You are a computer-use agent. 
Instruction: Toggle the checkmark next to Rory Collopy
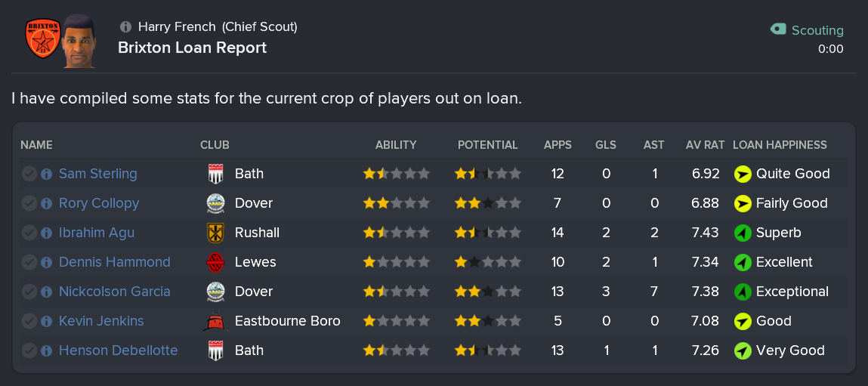tap(29, 203)
